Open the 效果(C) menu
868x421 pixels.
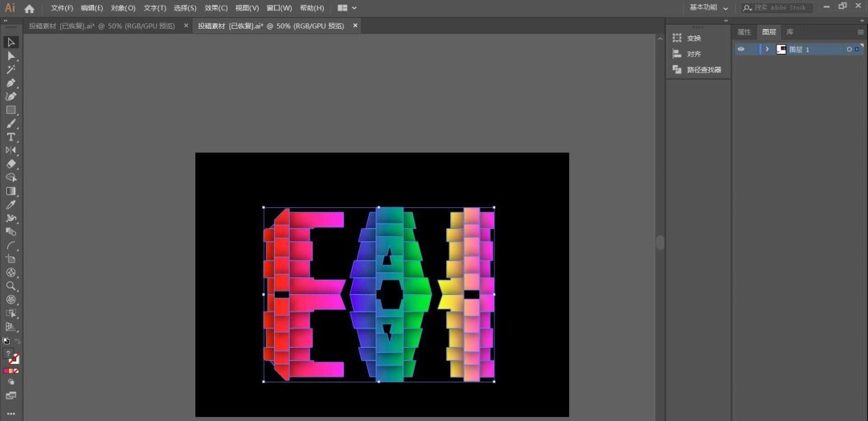coord(216,8)
